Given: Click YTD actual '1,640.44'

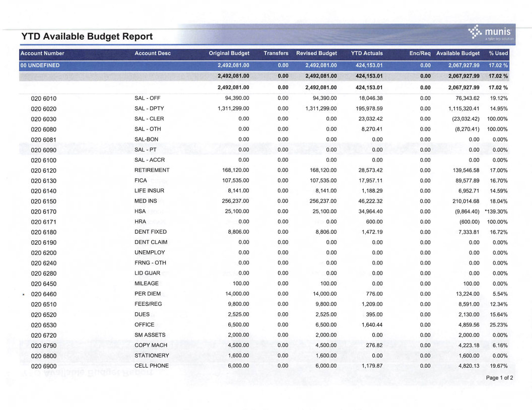Looking at the screenshot, I should pyautogui.click(x=372, y=325).
